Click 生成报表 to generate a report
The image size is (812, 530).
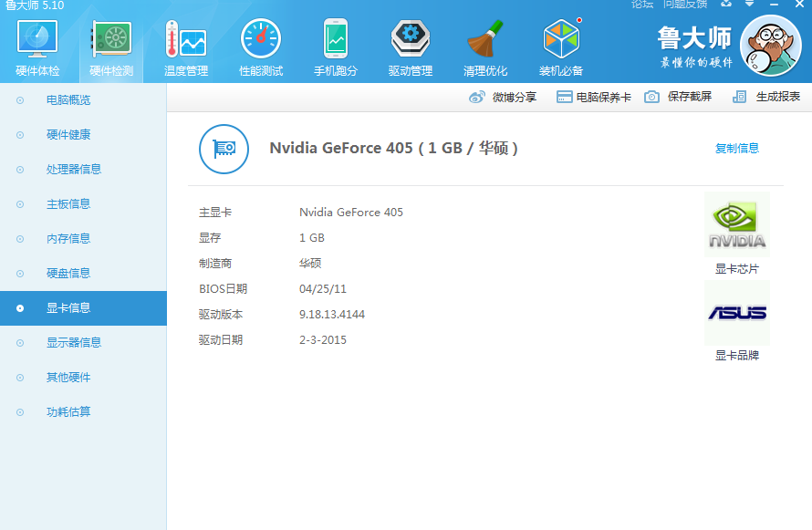pyautogui.click(x=766, y=97)
